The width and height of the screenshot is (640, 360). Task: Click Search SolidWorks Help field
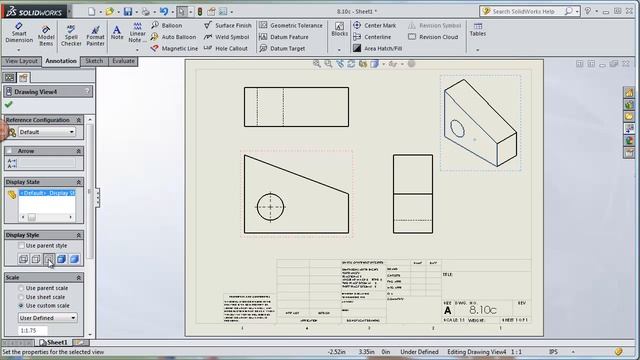(524, 11)
